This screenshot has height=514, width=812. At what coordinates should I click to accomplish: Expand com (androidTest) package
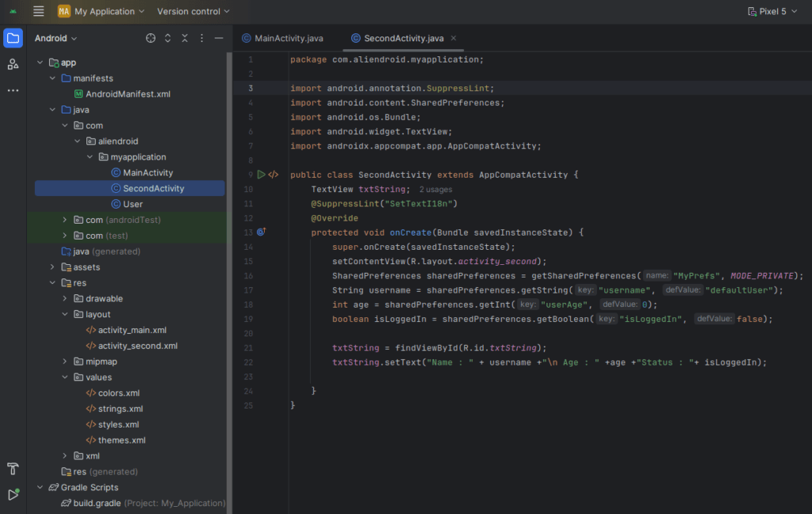click(65, 220)
